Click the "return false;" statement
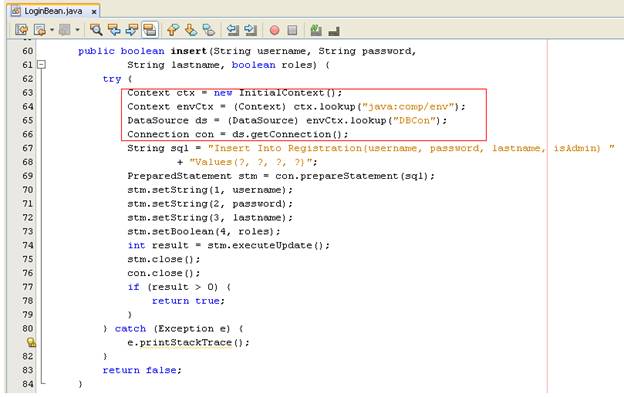Screen dimensions: 624x397 click(x=142, y=370)
